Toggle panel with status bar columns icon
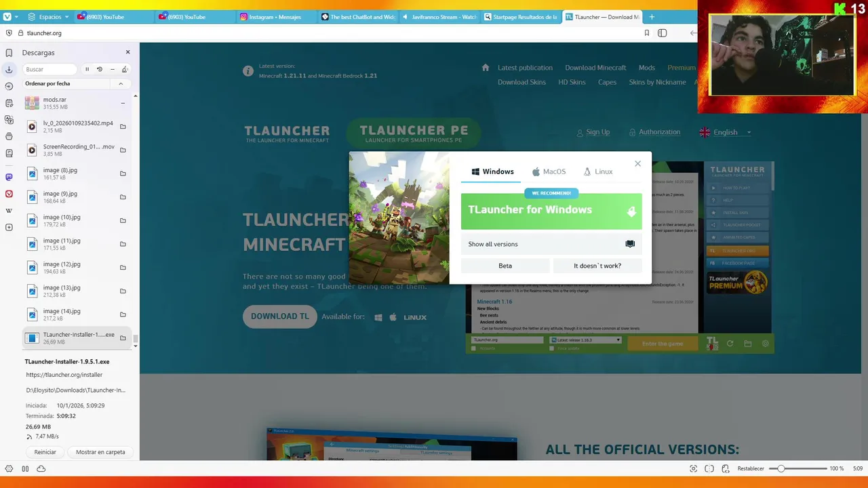This screenshot has height=488, width=868. pos(25,468)
